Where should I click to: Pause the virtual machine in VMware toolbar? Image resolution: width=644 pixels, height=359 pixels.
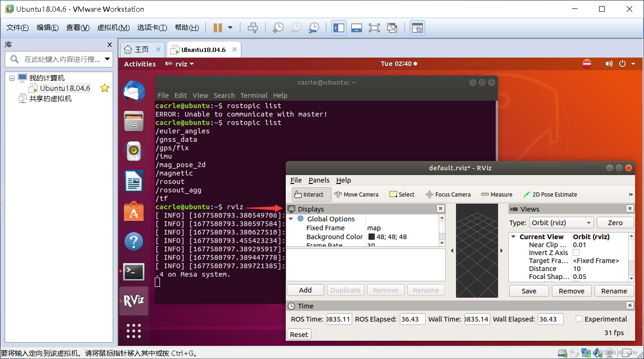click(217, 28)
